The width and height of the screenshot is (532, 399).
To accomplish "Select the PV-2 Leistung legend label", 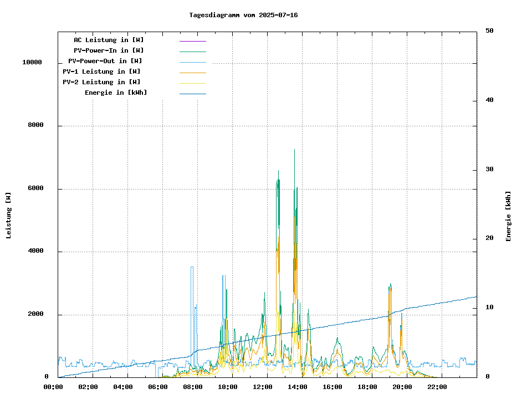I will pyautogui.click(x=101, y=82).
